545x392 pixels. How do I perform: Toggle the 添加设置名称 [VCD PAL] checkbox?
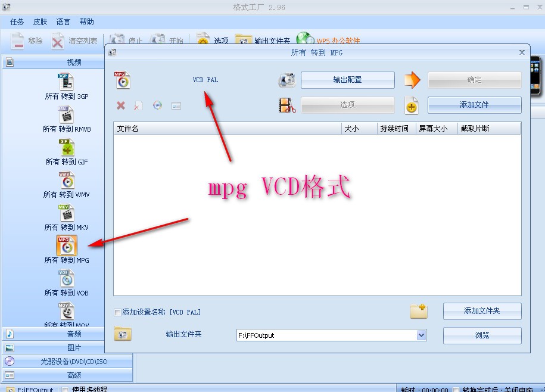(x=117, y=312)
